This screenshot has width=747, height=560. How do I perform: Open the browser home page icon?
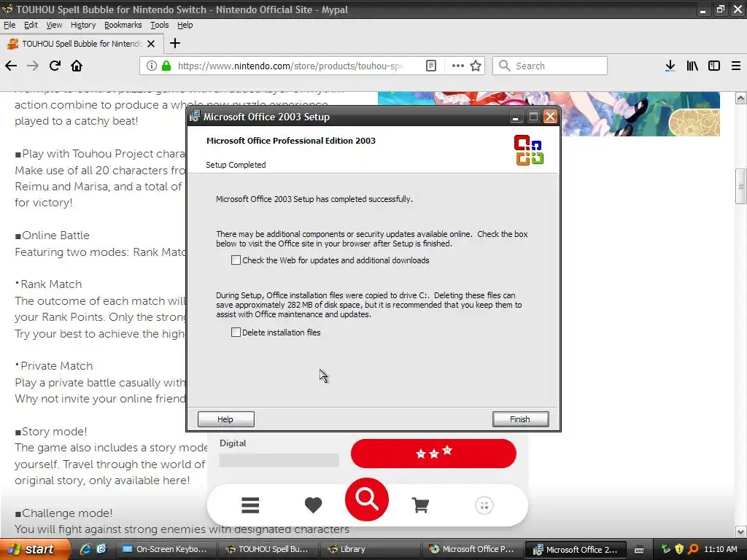pos(77,66)
